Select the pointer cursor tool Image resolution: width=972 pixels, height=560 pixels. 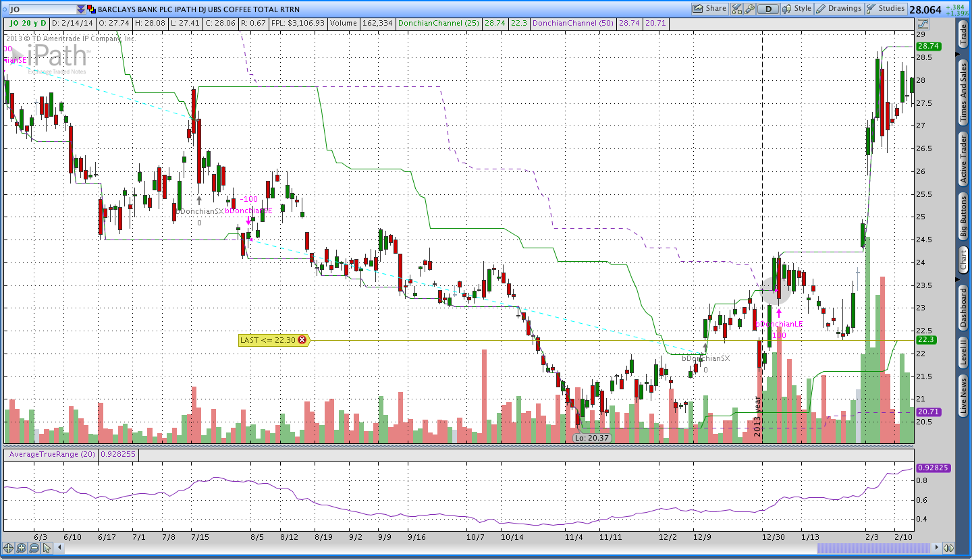[47, 548]
